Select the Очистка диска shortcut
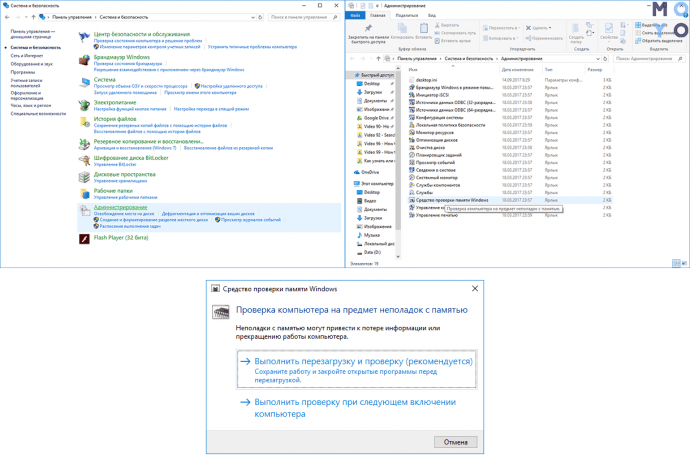This screenshot has width=690, height=466. (426, 147)
